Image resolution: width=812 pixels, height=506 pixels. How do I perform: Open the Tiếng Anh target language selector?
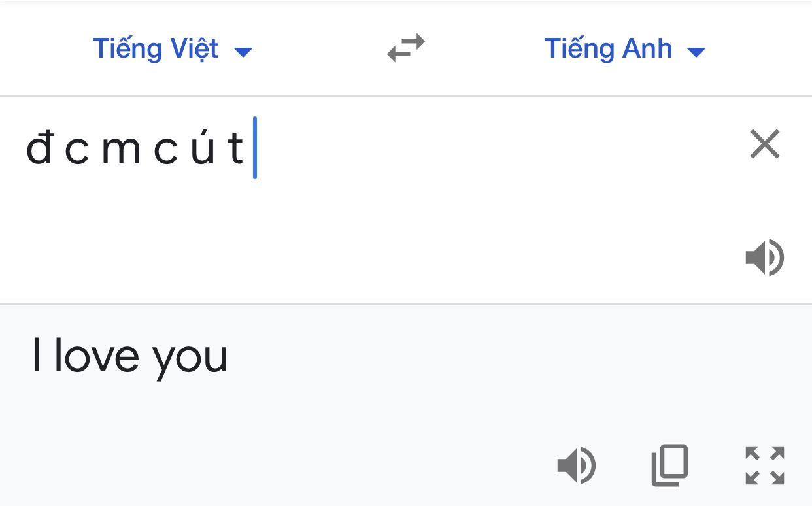625,49
